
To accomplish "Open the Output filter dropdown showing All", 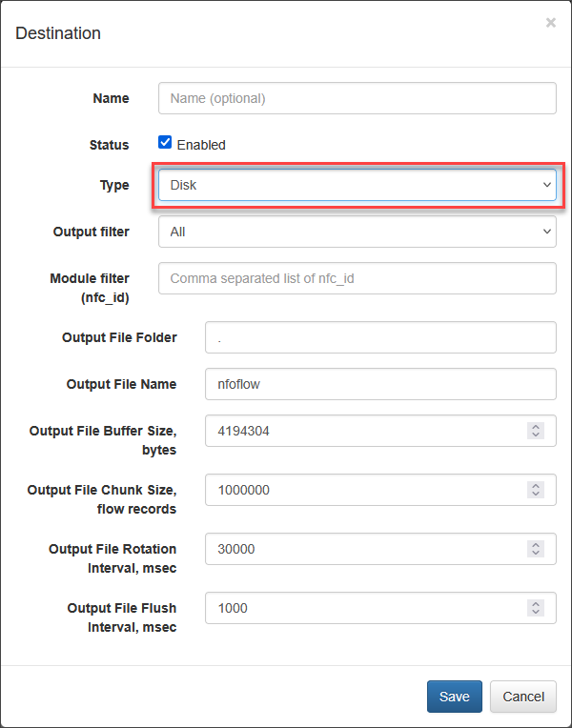I will pyautogui.click(x=357, y=232).
